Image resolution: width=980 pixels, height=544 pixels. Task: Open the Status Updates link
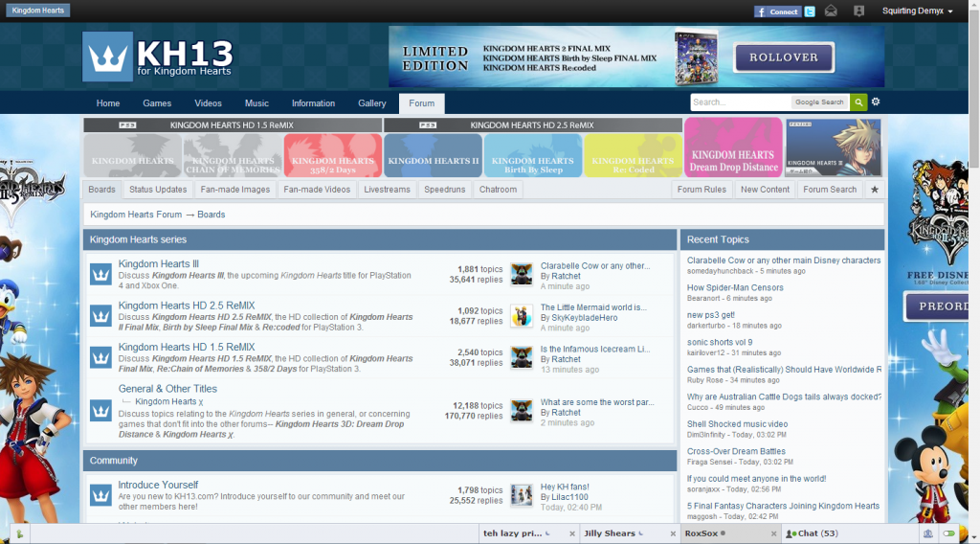[x=158, y=190]
